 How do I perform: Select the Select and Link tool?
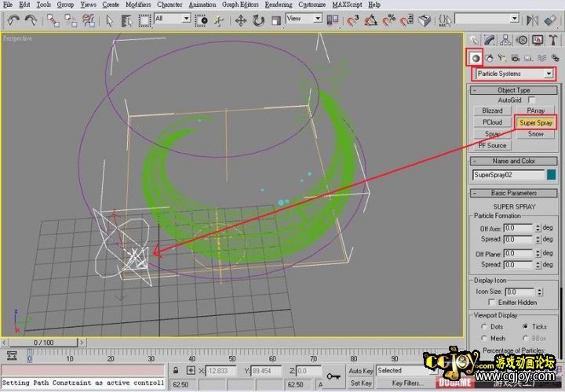(53, 20)
